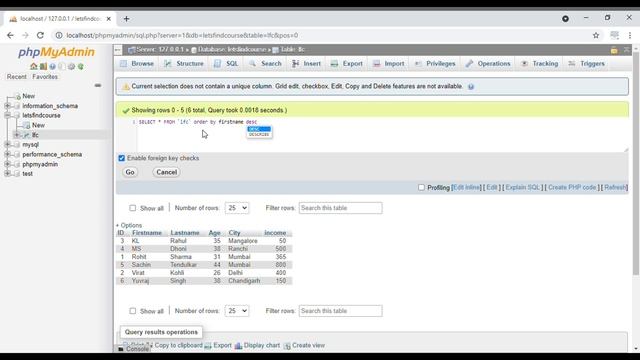Click the Refresh link
Viewport: 640px width, 360px height.
[x=615, y=187]
